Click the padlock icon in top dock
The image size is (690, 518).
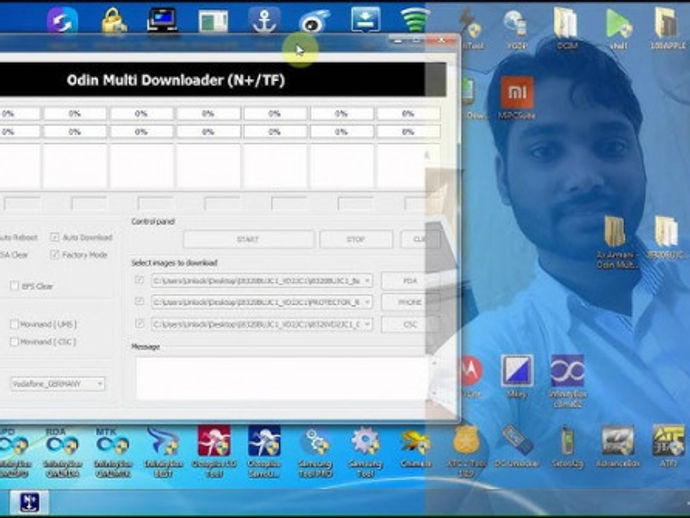click(x=113, y=20)
